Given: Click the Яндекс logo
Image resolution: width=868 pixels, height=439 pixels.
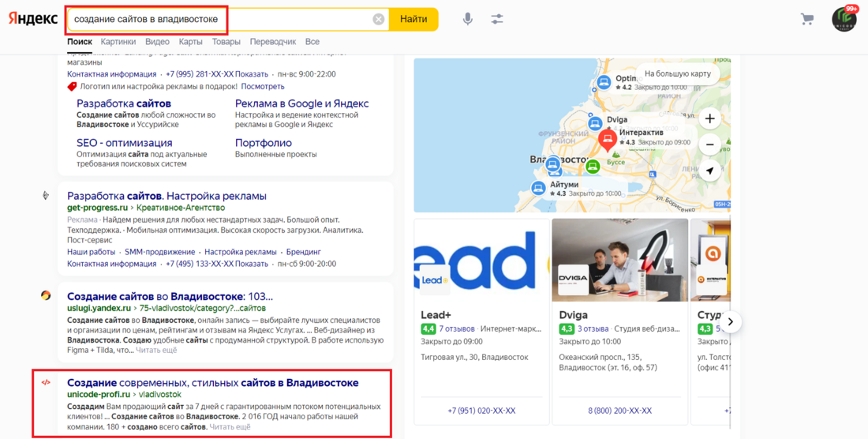Looking at the screenshot, I should [x=32, y=19].
